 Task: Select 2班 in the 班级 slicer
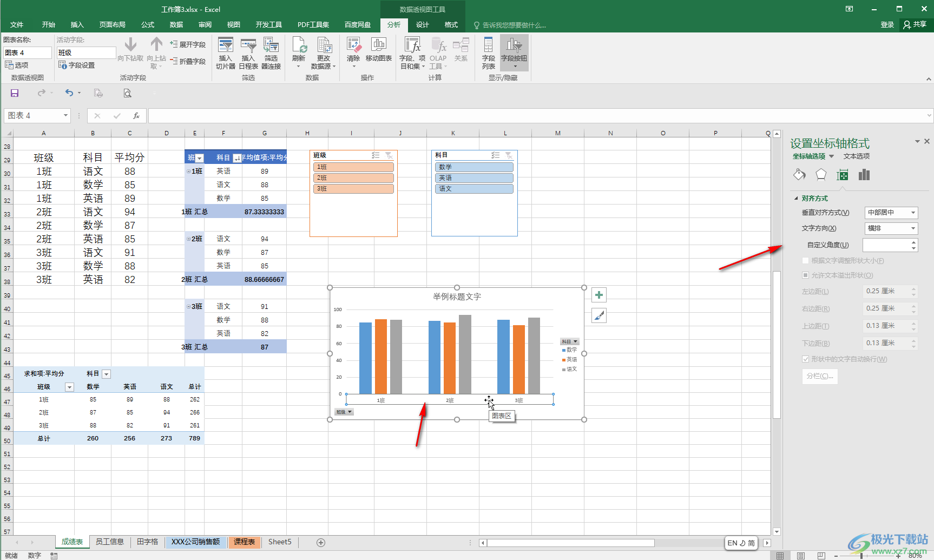[353, 178]
